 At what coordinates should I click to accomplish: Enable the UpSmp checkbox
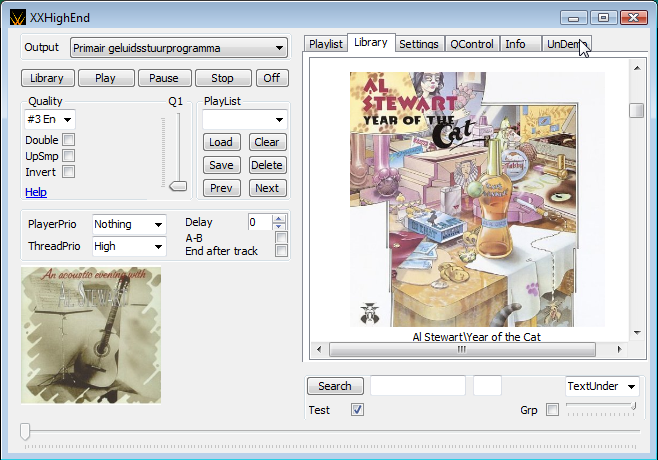click(68, 156)
